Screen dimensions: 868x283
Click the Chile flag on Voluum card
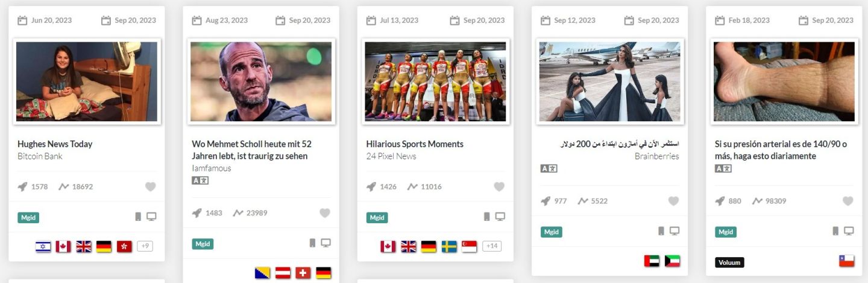pos(846,261)
